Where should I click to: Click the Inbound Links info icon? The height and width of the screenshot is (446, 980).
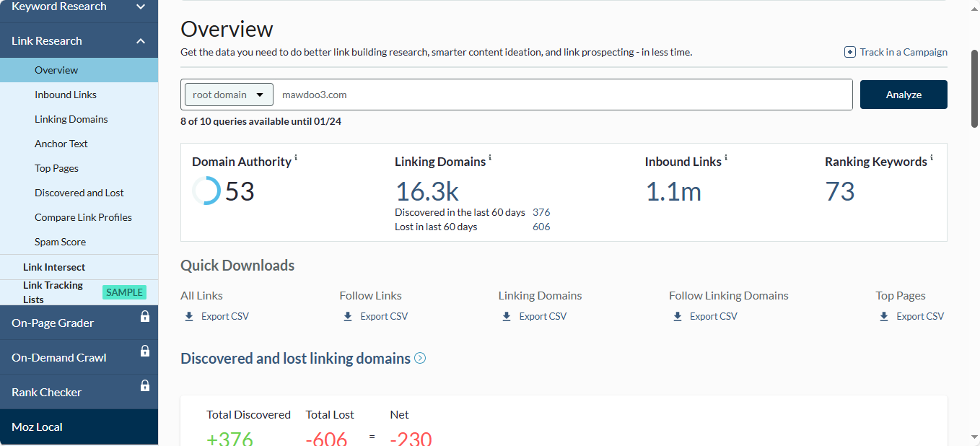pyautogui.click(x=726, y=157)
